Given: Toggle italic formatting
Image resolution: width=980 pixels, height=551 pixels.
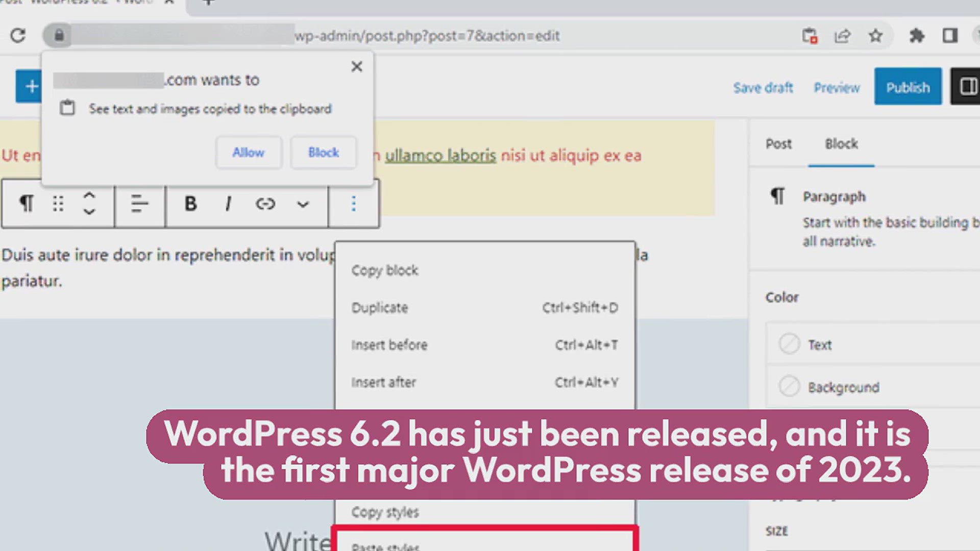Looking at the screenshot, I should pyautogui.click(x=228, y=204).
